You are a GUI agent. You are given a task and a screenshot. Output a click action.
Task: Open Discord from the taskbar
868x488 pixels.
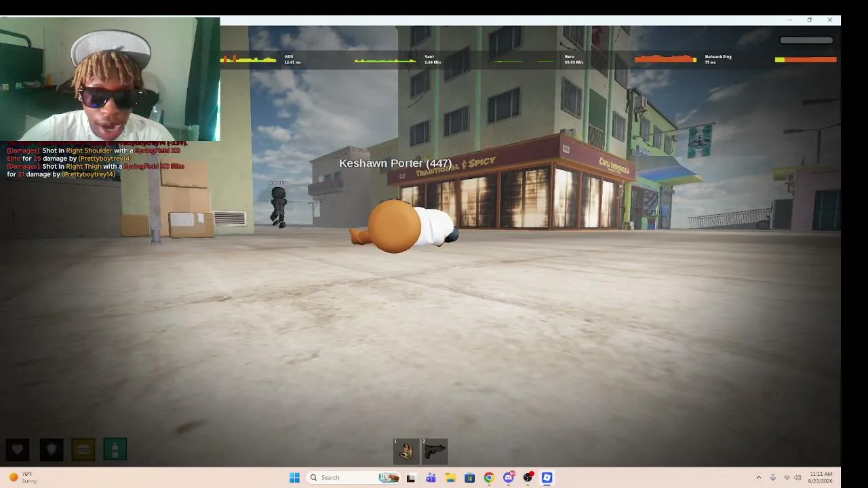[x=509, y=478]
